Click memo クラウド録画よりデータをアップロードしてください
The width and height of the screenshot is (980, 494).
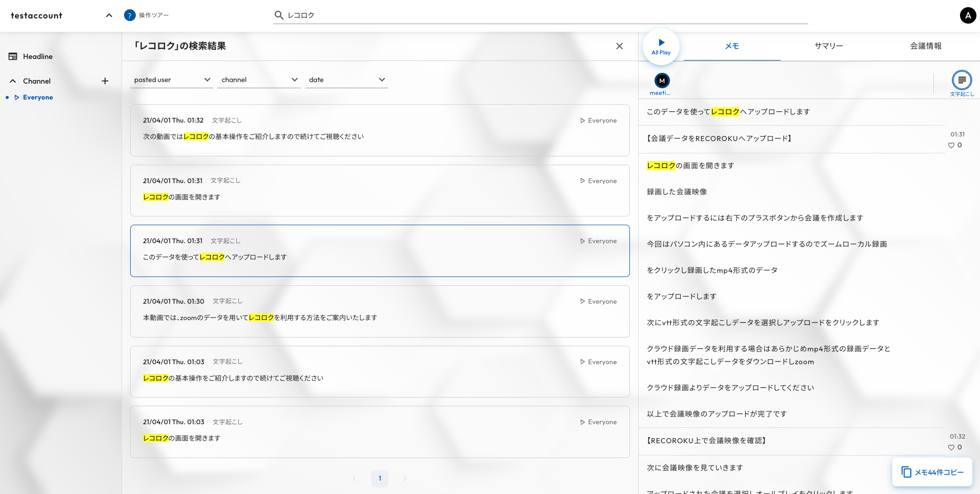pos(730,388)
